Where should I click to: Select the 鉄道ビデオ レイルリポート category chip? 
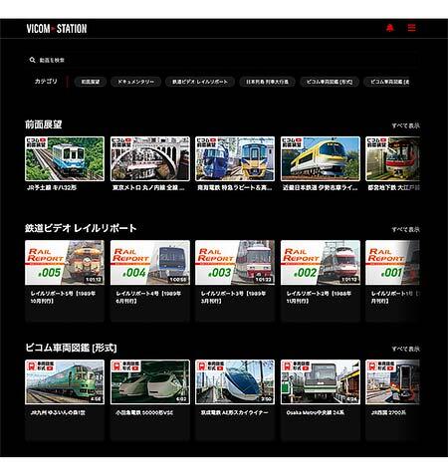200,82
